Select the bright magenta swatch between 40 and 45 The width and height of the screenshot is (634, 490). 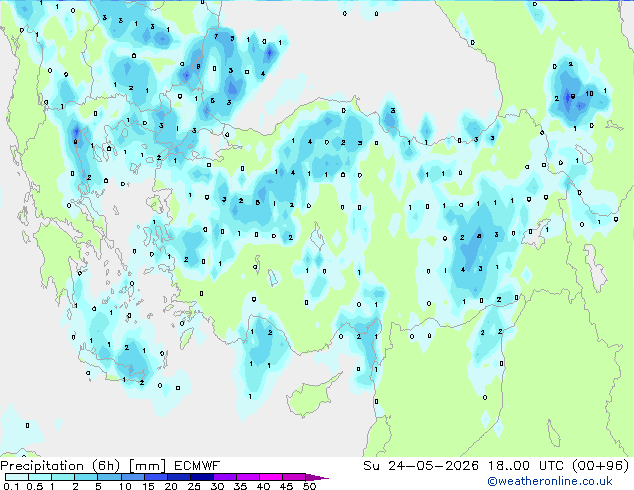pos(271,477)
